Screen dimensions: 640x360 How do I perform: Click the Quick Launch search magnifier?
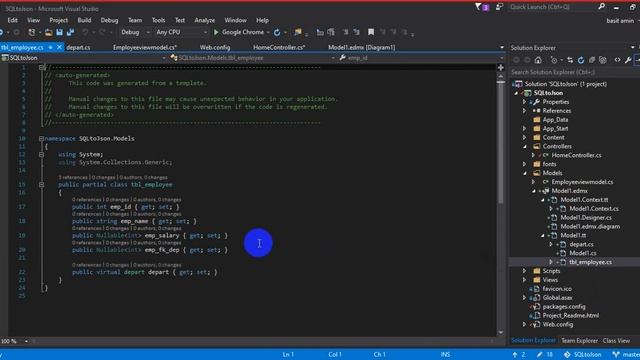601,7
